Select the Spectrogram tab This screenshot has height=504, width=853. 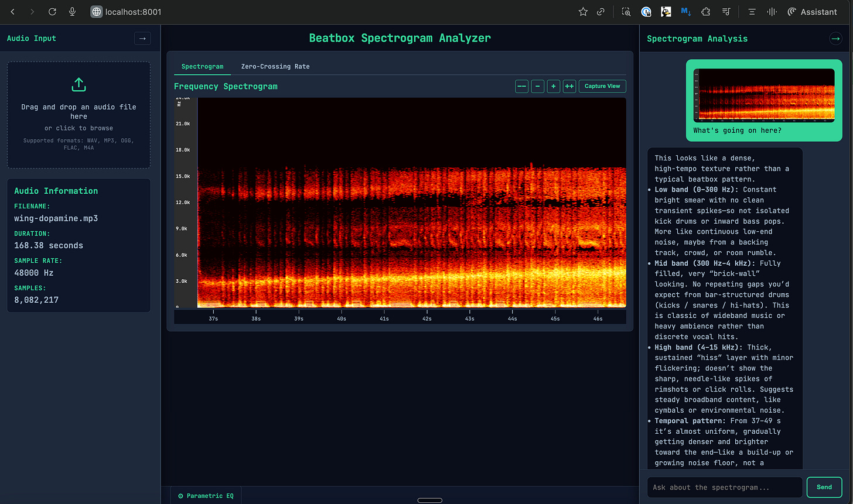(x=202, y=67)
